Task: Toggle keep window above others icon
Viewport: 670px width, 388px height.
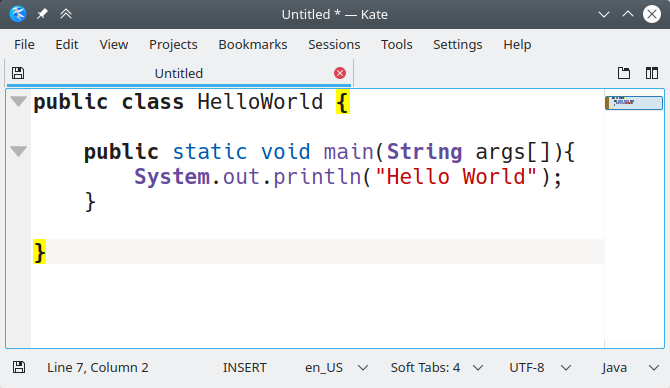Action: 66,14
